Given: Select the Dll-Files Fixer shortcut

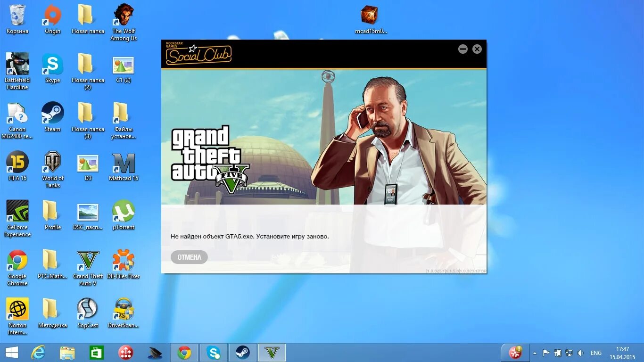Looking at the screenshot, I should point(124,264).
